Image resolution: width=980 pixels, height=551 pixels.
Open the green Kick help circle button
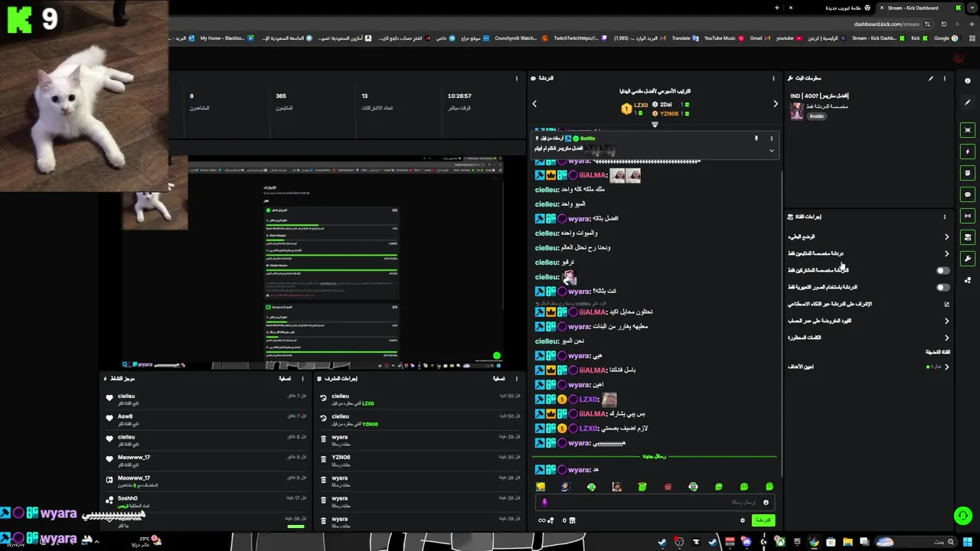pos(963,516)
